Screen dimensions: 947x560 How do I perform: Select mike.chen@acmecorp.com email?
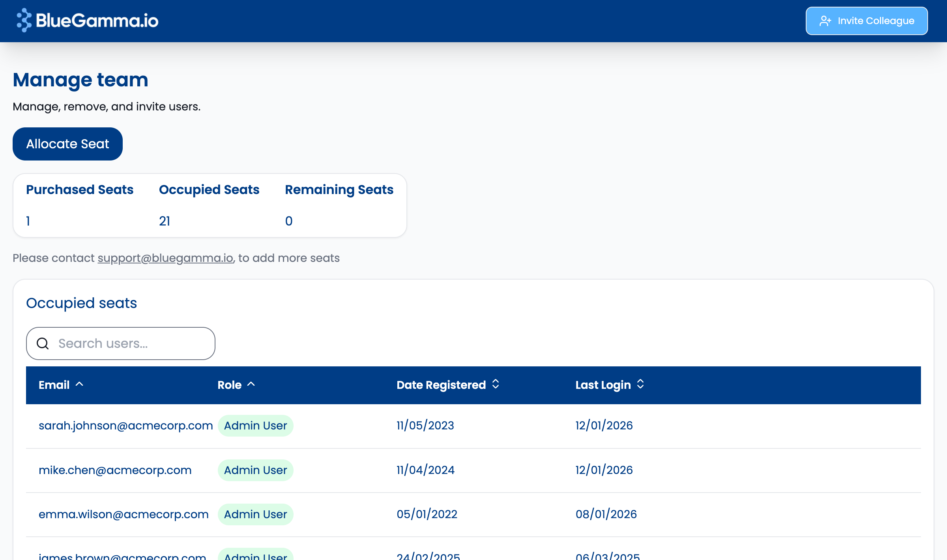tap(115, 470)
